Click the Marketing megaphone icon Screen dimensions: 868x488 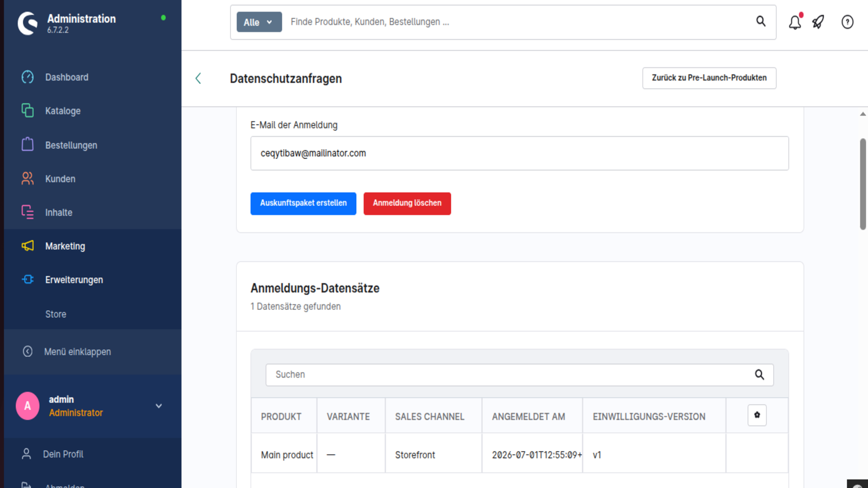[x=28, y=246]
